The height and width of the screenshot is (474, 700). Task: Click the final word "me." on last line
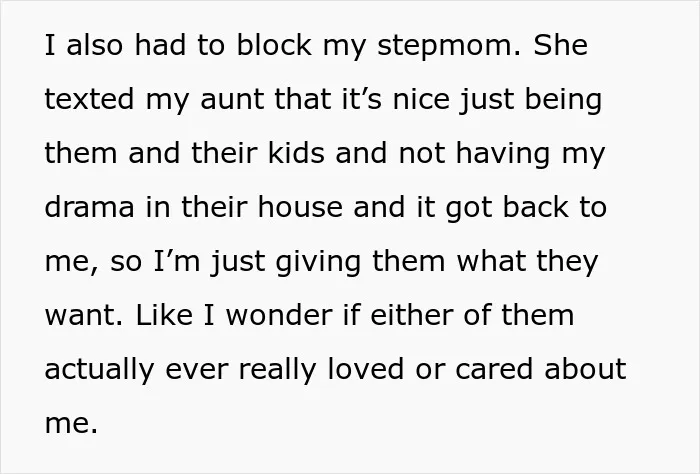coord(71,424)
